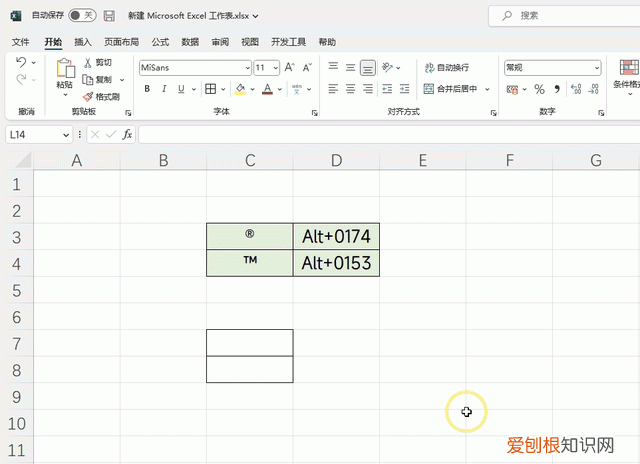The width and height of the screenshot is (640, 464).
Task: Open the workbook filename dropdown in title bar
Action: [x=256, y=16]
